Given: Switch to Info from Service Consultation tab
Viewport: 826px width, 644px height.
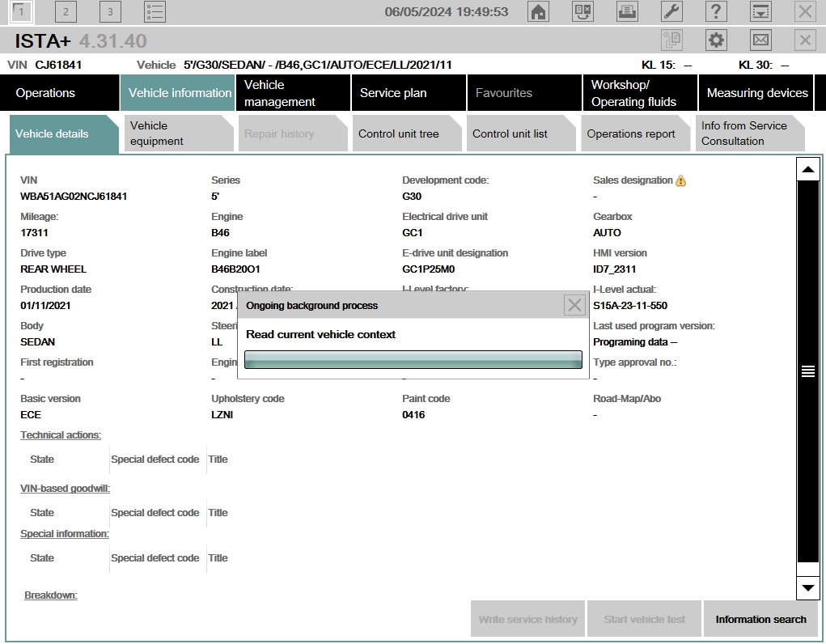Looking at the screenshot, I should tap(750, 133).
